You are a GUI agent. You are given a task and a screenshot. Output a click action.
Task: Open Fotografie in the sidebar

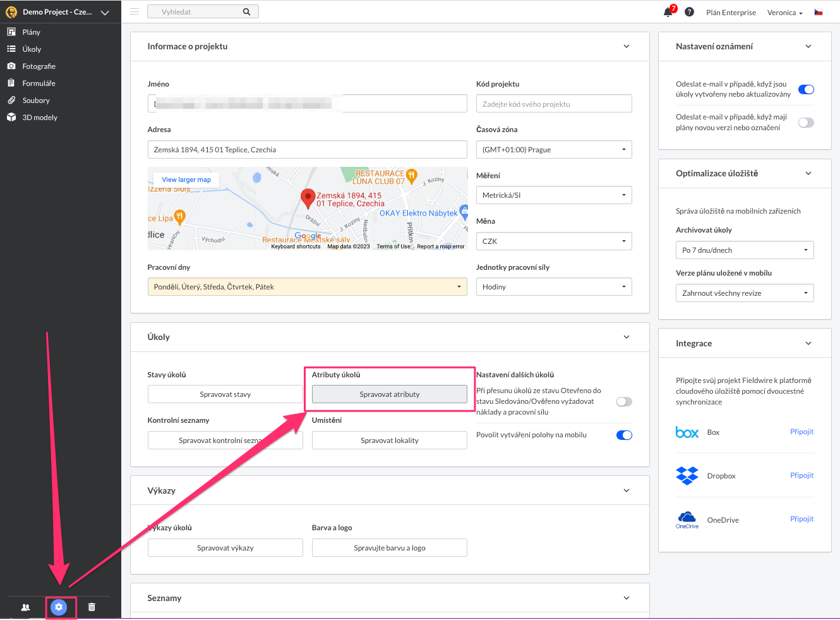pyautogui.click(x=39, y=66)
